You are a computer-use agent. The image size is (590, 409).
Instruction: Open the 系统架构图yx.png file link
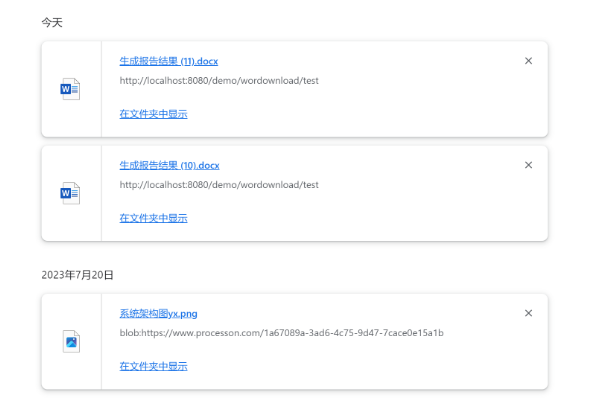pyautogui.click(x=158, y=313)
